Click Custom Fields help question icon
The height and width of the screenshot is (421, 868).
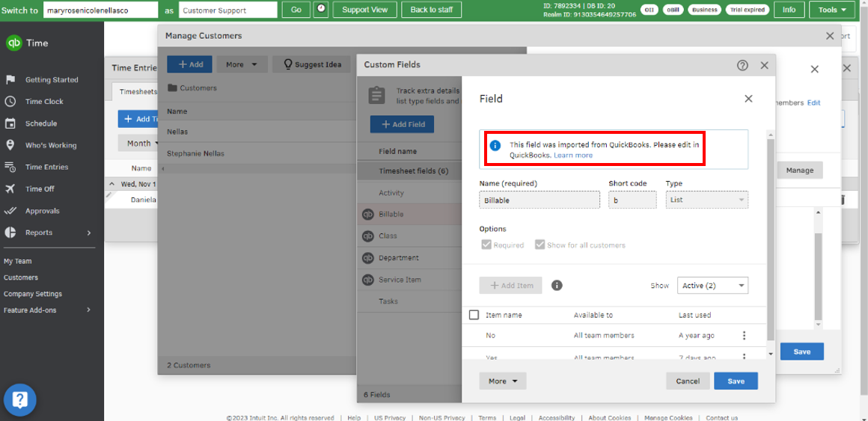pos(742,65)
